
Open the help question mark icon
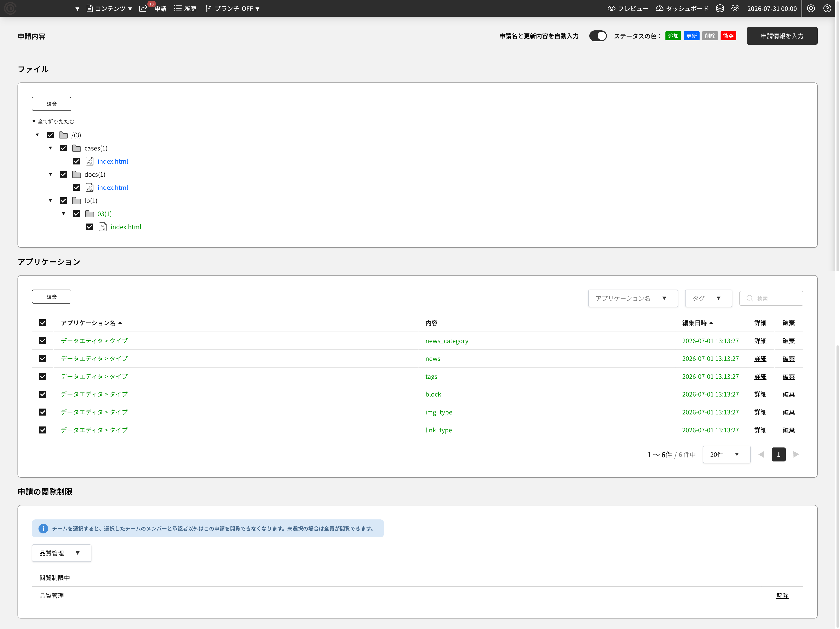coord(827,8)
